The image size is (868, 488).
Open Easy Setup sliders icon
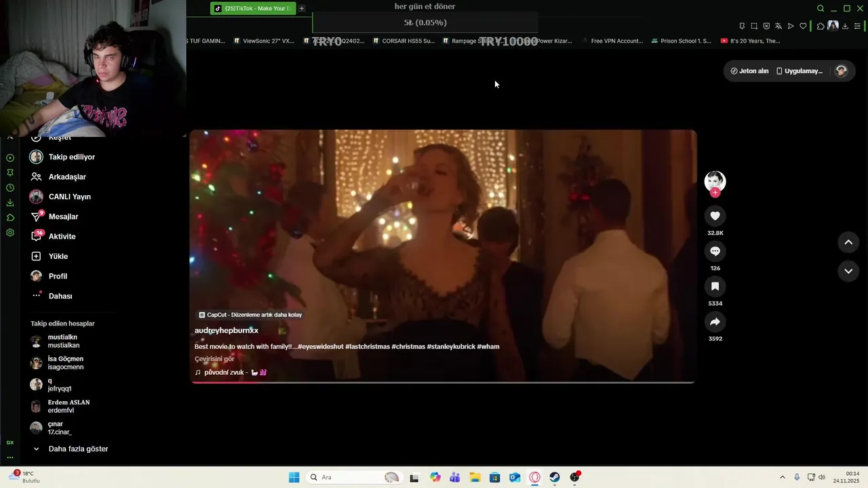click(857, 26)
